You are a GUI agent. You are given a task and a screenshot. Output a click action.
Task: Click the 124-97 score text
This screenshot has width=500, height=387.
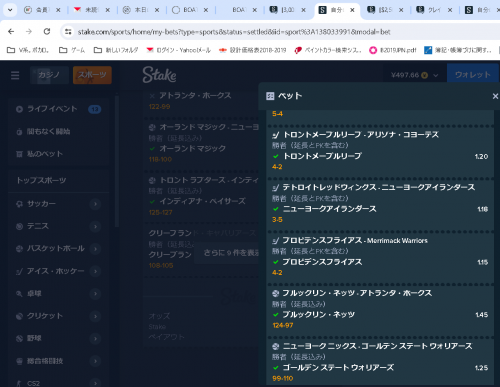click(283, 325)
